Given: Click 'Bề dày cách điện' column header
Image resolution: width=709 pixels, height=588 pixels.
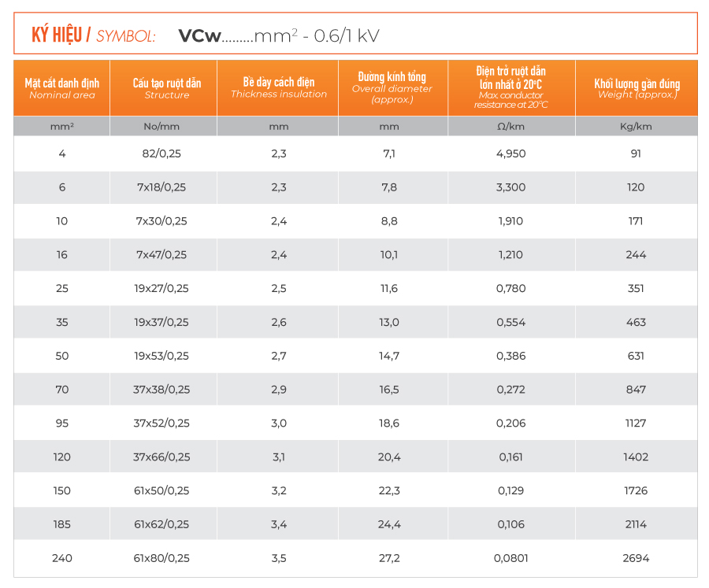Looking at the screenshot, I should (279, 87).
